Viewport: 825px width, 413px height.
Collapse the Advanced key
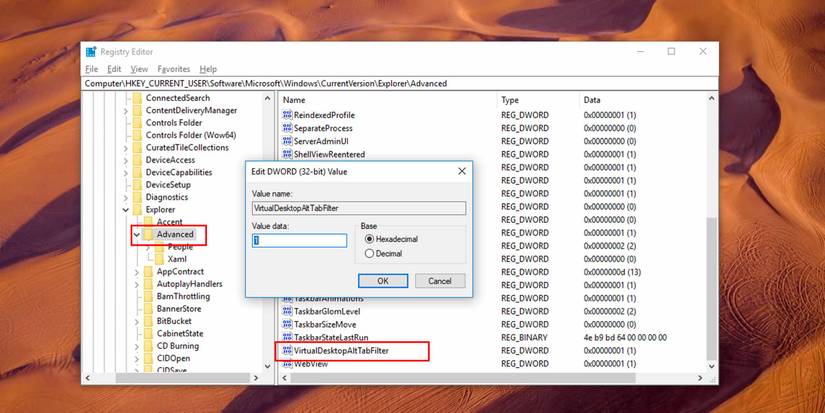(137, 234)
